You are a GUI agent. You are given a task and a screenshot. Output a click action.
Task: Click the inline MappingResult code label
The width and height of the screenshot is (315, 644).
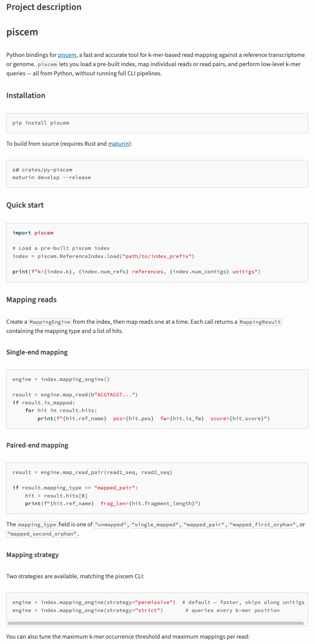[x=260, y=322]
